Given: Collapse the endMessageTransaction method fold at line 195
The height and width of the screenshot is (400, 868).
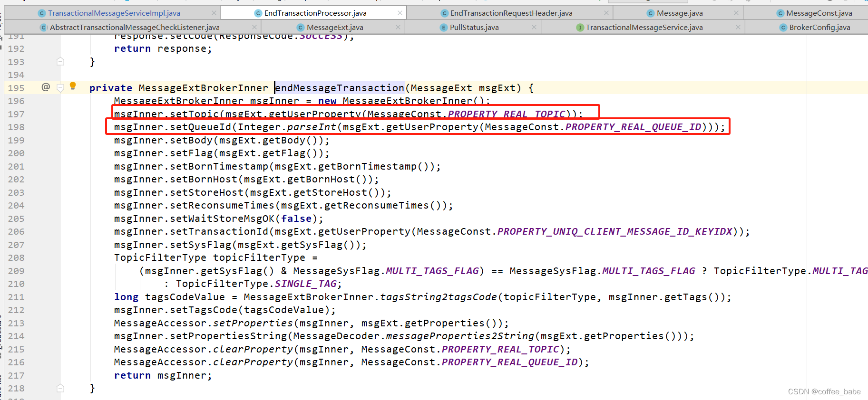Looking at the screenshot, I should (x=60, y=88).
